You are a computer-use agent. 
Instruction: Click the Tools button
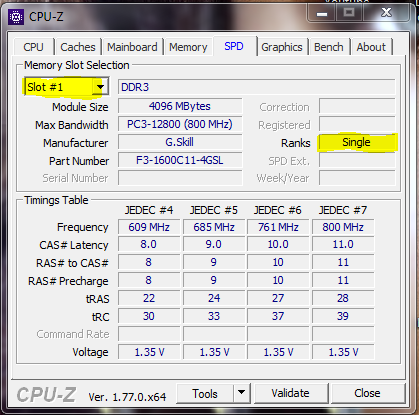(x=205, y=393)
